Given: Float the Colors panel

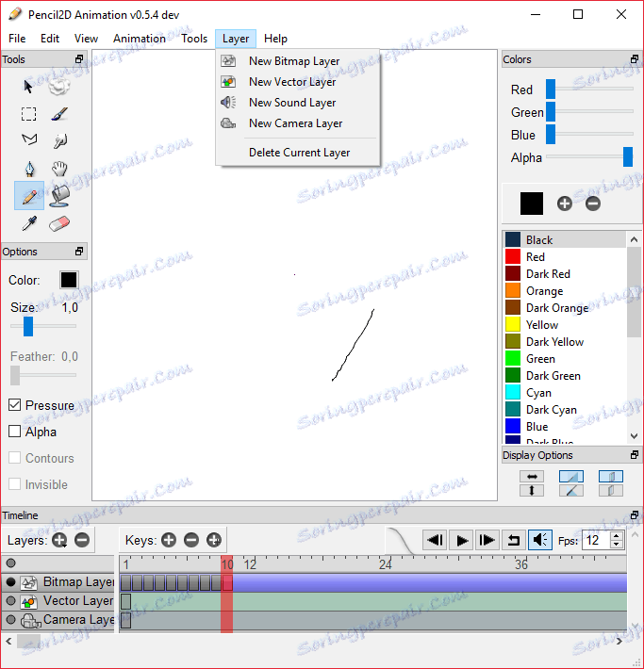Looking at the screenshot, I should pyautogui.click(x=635, y=58).
